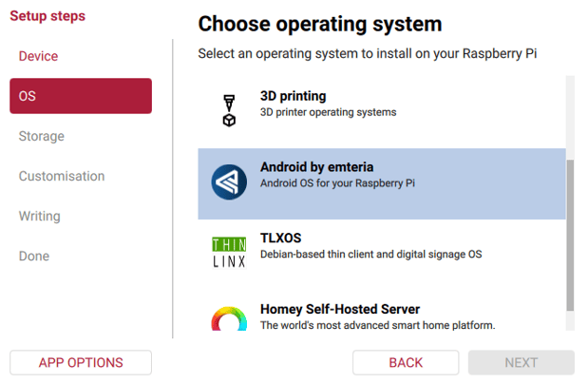Click the OS list scrollbar thumb
The image size is (588, 383).
pyautogui.click(x=570, y=235)
